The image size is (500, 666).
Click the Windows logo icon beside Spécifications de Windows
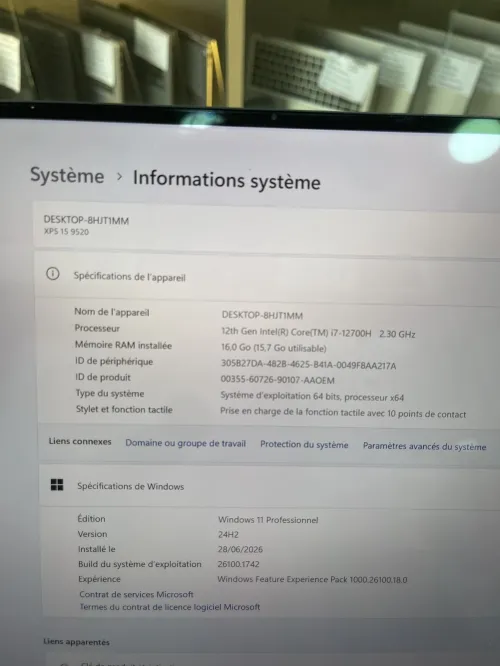(57, 485)
